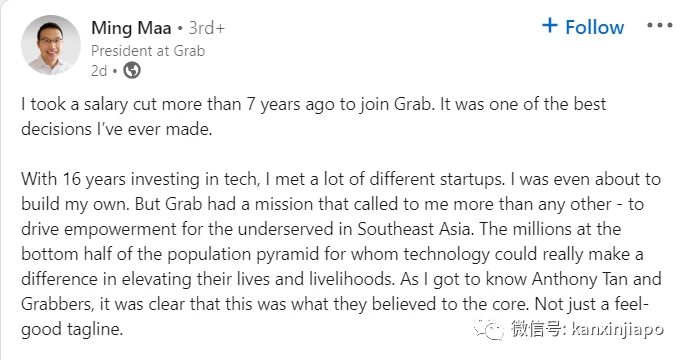Click the closing words 'good tagline.'
Viewport: 685px width, 360px height.
(x=72, y=329)
